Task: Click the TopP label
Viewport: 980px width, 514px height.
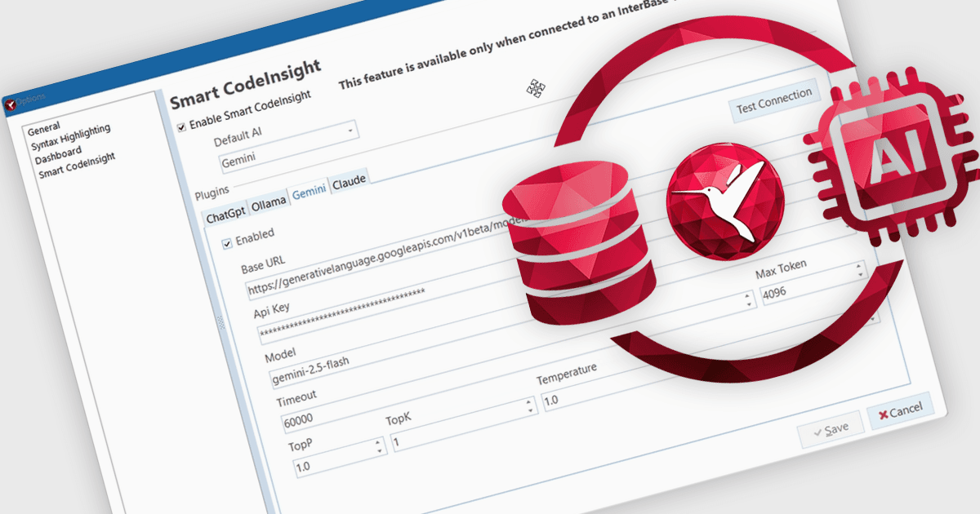Action: (x=300, y=446)
